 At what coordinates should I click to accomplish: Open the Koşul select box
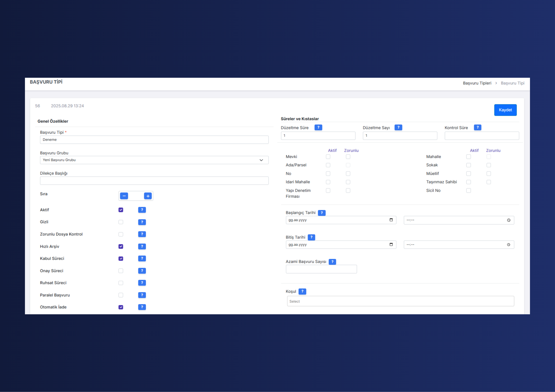click(401, 301)
